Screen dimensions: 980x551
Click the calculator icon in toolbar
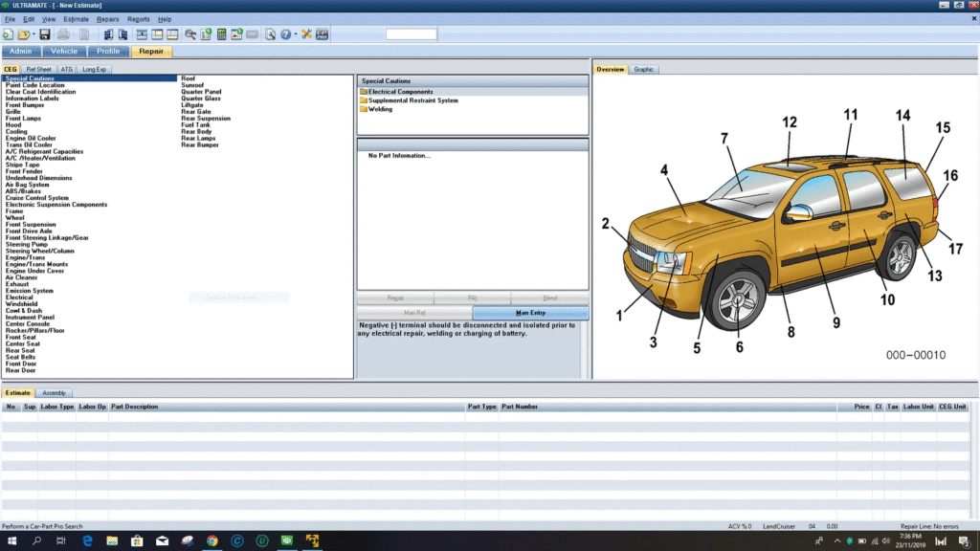click(x=222, y=34)
